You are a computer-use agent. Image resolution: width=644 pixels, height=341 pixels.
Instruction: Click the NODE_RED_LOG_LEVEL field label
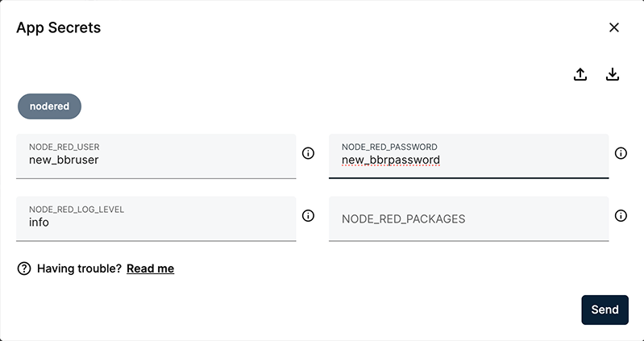click(77, 210)
